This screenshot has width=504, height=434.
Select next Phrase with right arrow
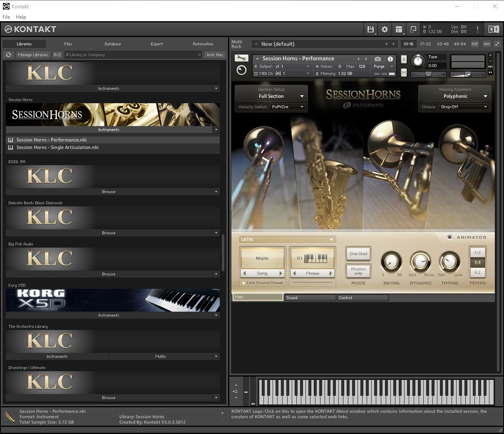331,273
